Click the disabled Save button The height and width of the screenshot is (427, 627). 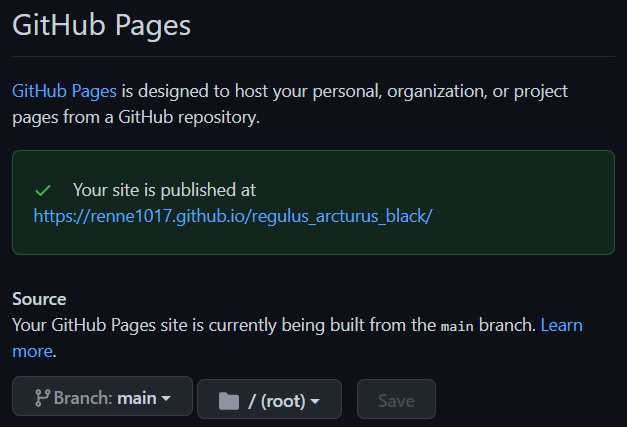(396, 399)
